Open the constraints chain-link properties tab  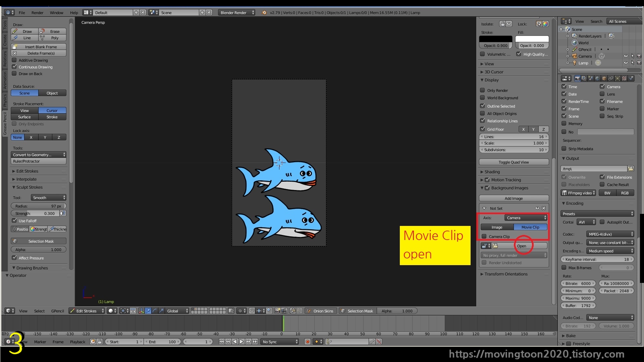coord(611,78)
